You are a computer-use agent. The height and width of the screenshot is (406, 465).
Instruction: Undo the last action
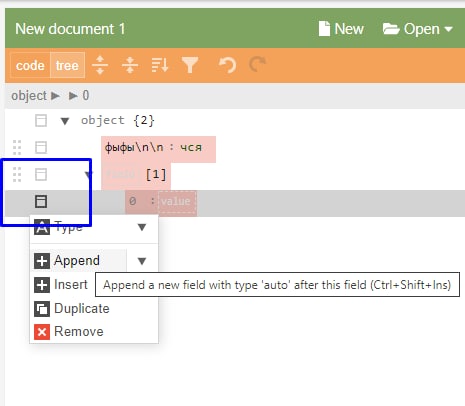pyautogui.click(x=227, y=65)
